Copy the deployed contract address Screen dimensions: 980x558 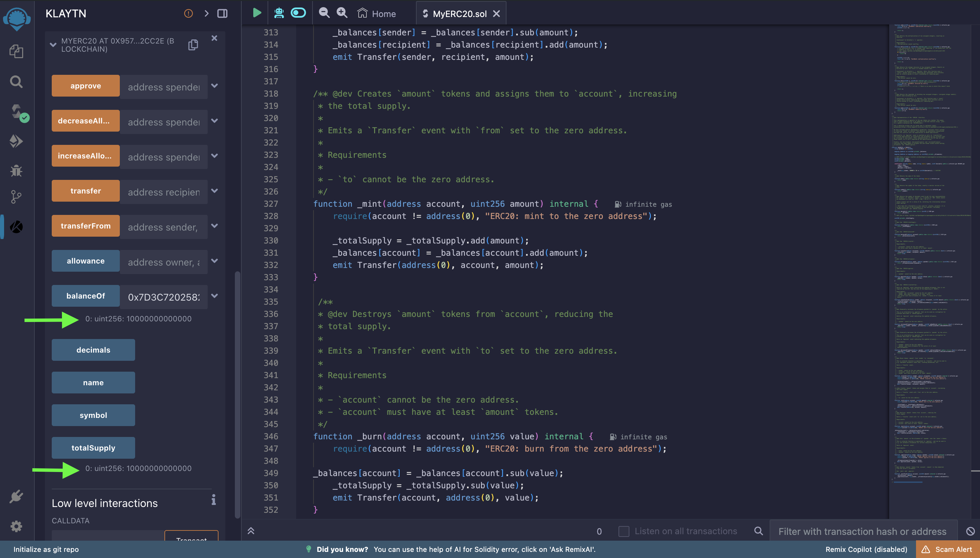pyautogui.click(x=193, y=45)
